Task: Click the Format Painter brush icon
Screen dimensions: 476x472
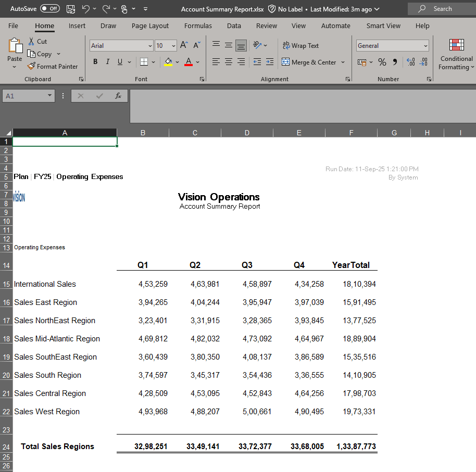Action: 31,67
